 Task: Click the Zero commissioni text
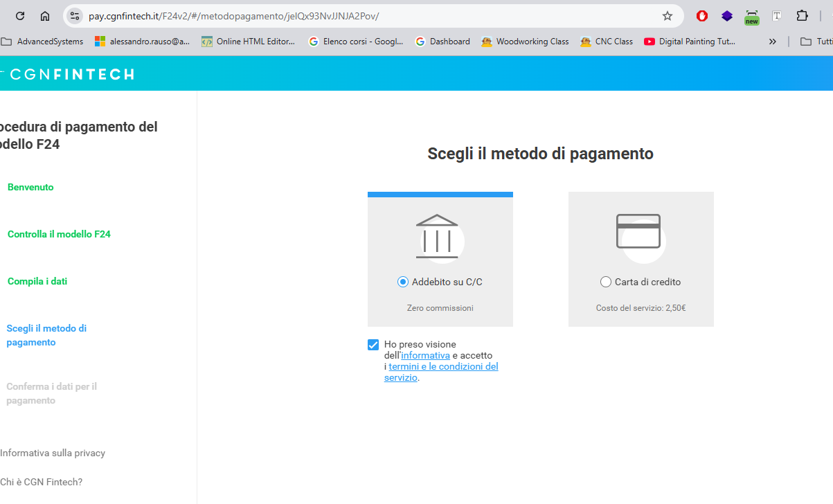pyautogui.click(x=440, y=308)
